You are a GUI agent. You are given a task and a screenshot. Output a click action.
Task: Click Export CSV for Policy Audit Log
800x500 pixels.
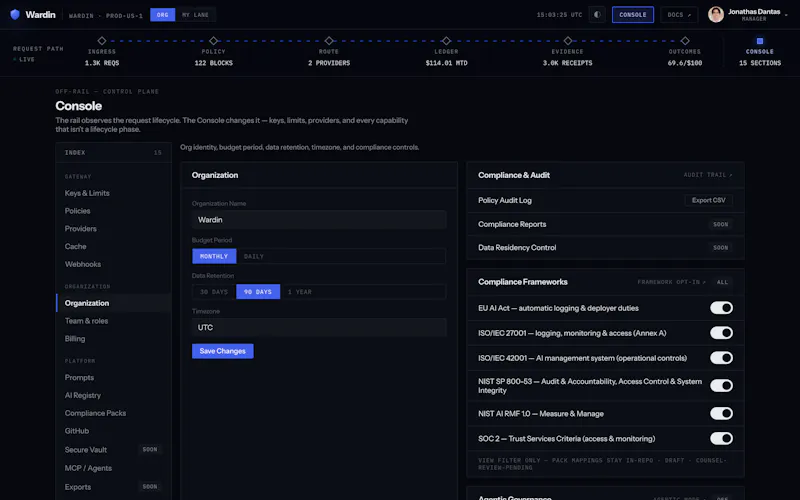(x=709, y=200)
